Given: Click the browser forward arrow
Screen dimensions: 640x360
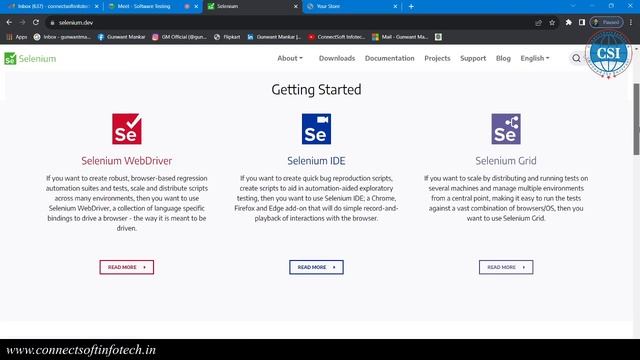Looking at the screenshot, I should (22, 22).
